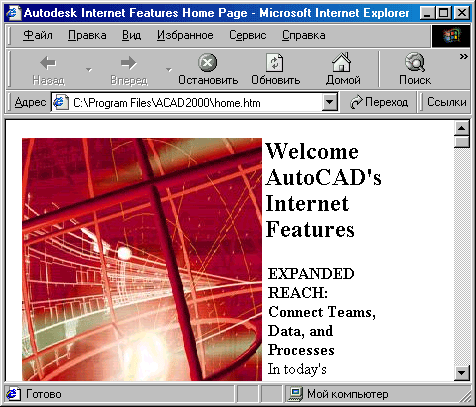Go to the Домой (Home) icon
This screenshot has height=407, width=476.
342,62
